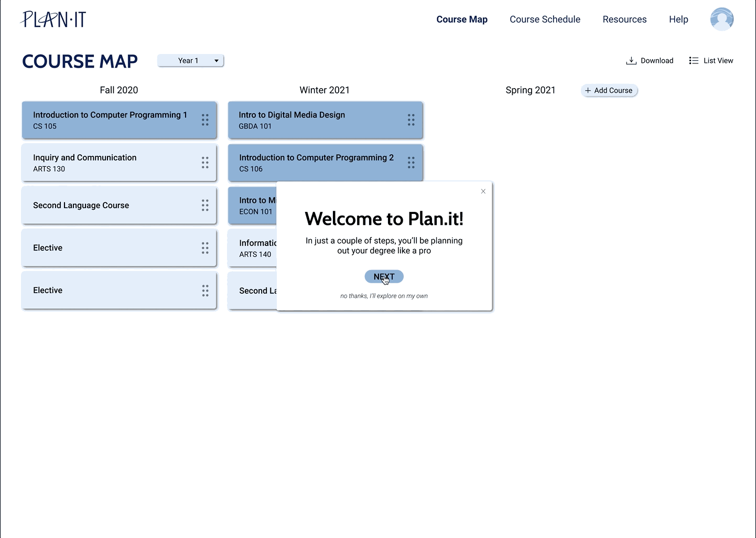Open the user profile avatar
This screenshot has height=538, width=756.
point(721,19)
